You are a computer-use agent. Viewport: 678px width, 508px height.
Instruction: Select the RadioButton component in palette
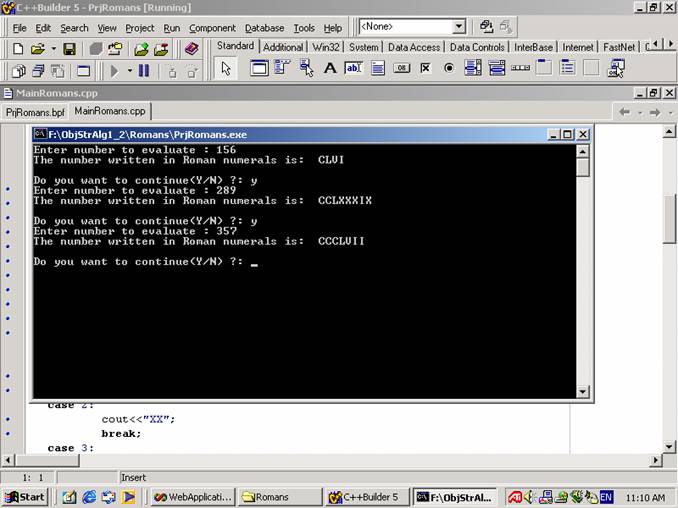448,68
